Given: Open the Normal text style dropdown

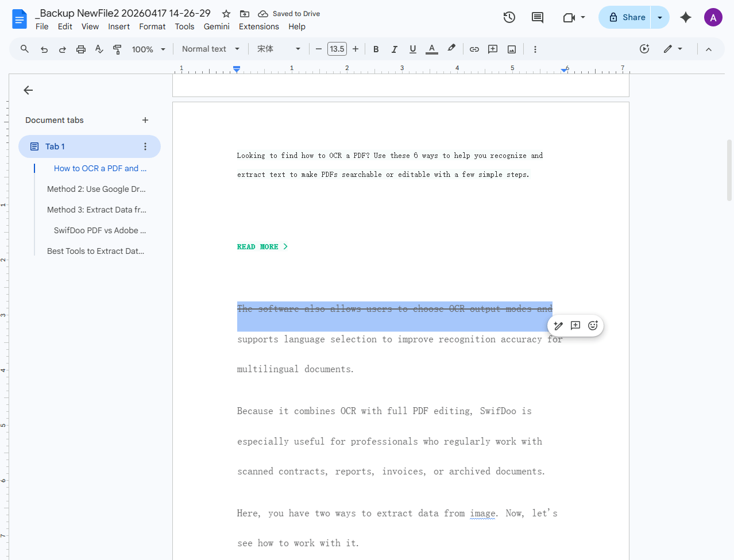Looking at the screenshot, I should 211,49.
